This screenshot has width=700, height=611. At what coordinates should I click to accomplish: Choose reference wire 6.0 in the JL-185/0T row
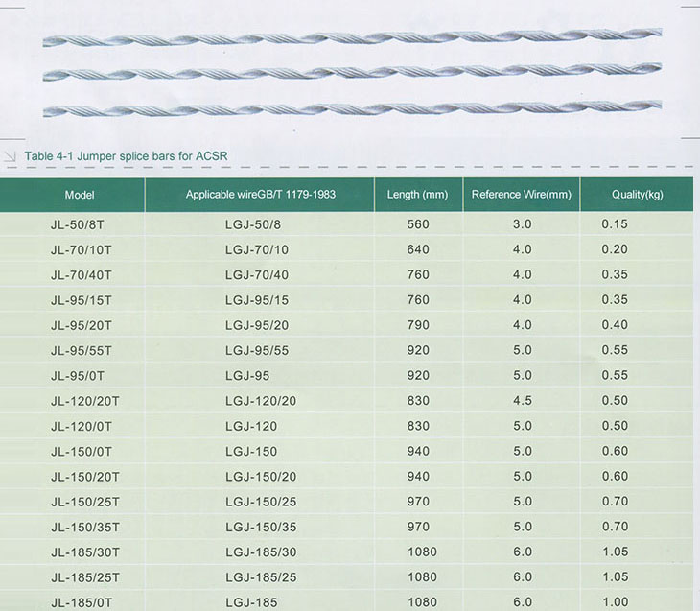point(523,602)
